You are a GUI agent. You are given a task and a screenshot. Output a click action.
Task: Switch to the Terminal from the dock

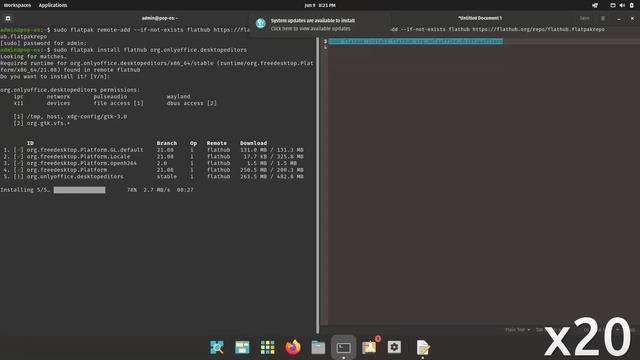coord(344,347)
